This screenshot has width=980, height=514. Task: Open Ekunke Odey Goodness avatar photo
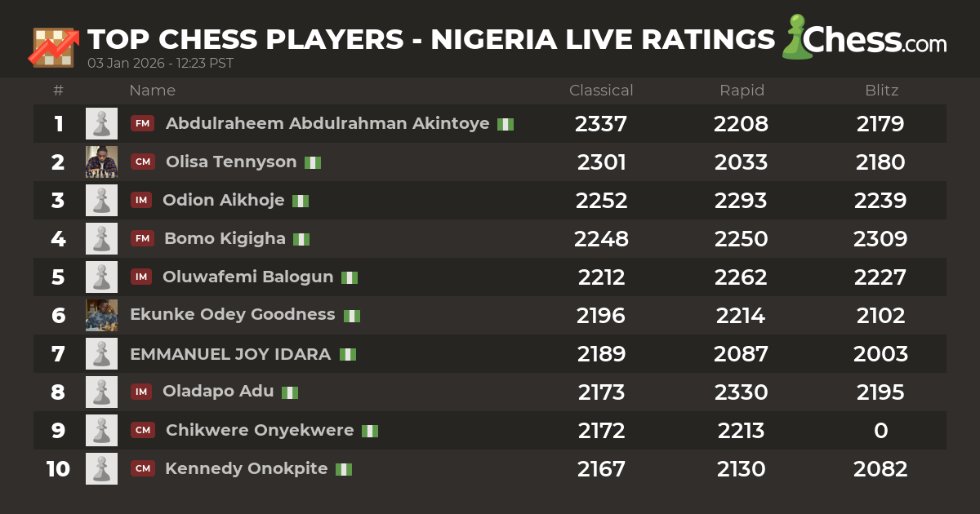pyautogui.click(x=101, y=316)
